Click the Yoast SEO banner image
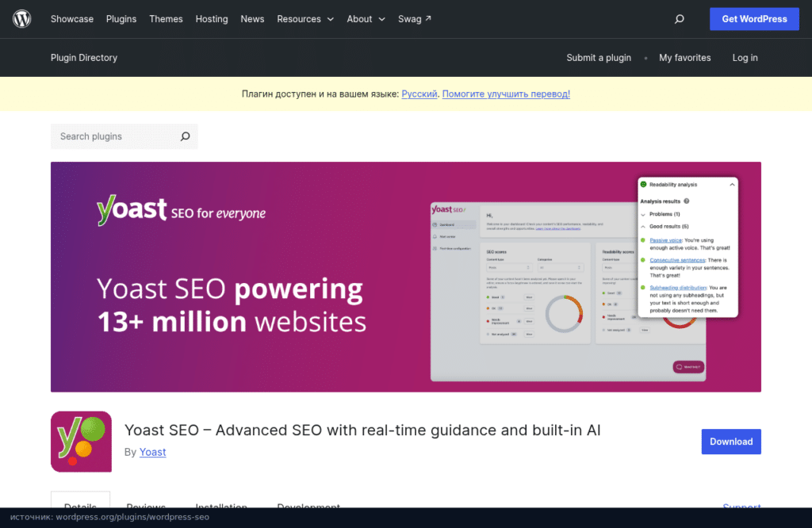The width and height of the screenshot is (812, 528). 405,277
